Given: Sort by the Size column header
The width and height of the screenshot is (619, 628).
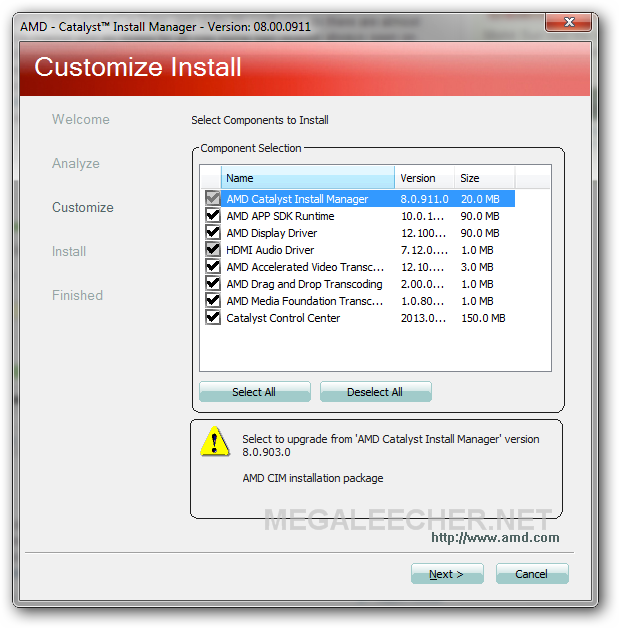Looking at the screenshot, I should [484, 178].
